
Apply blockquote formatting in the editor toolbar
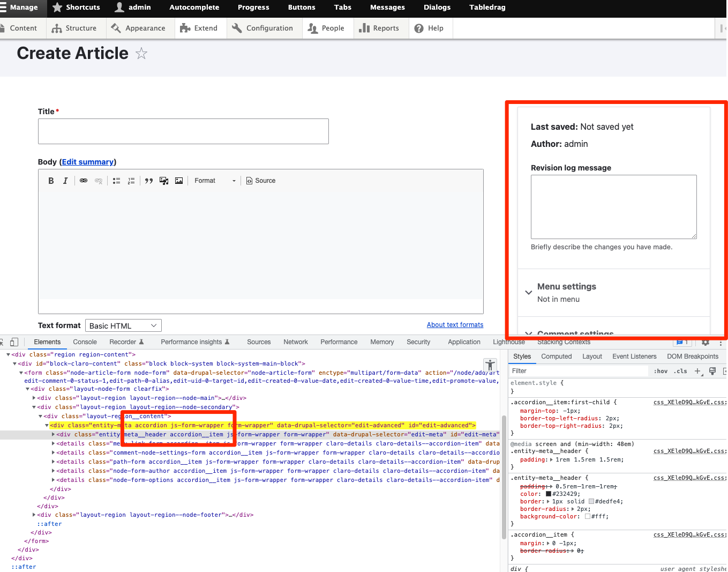coord(148,181)
